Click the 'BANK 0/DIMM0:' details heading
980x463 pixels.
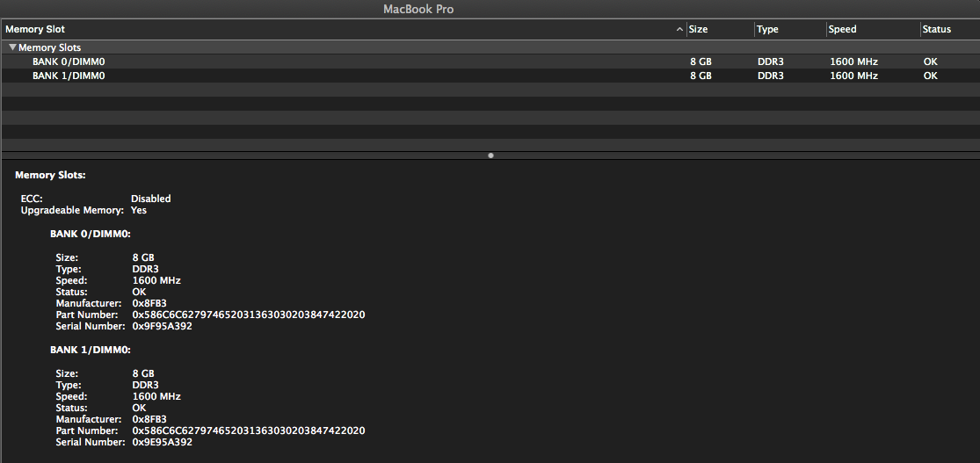90,234
